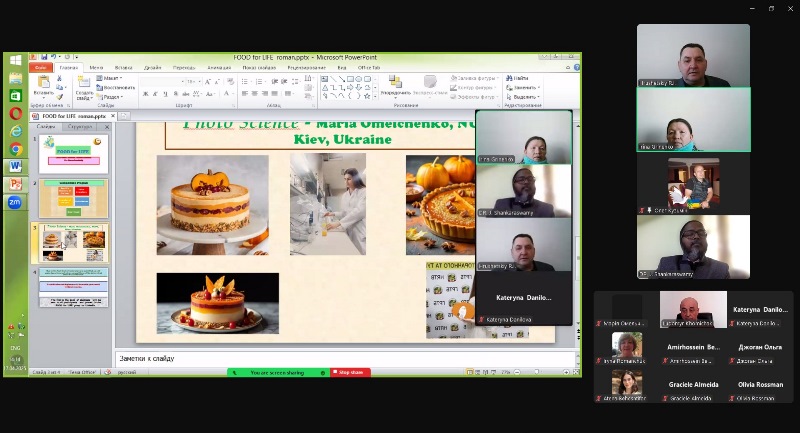Switch to the Office Tab ribbon tab
This screenshot has width=800, height=433.
(x=369, y=67)
